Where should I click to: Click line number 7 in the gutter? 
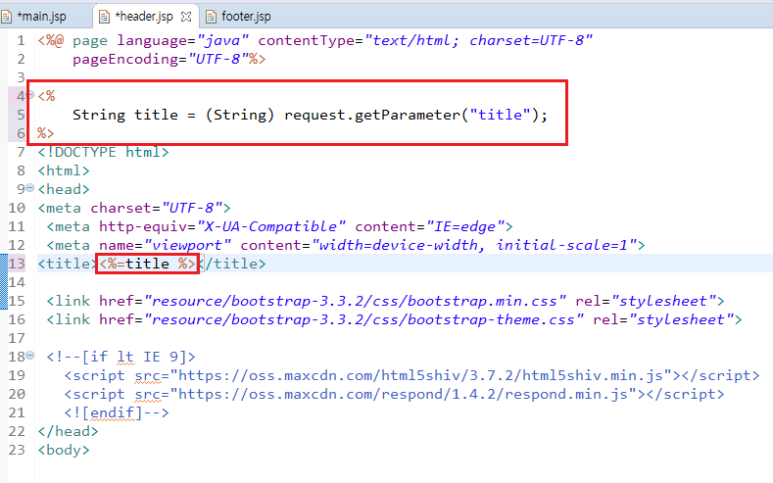pyautogui.click(x=20, y=152)
